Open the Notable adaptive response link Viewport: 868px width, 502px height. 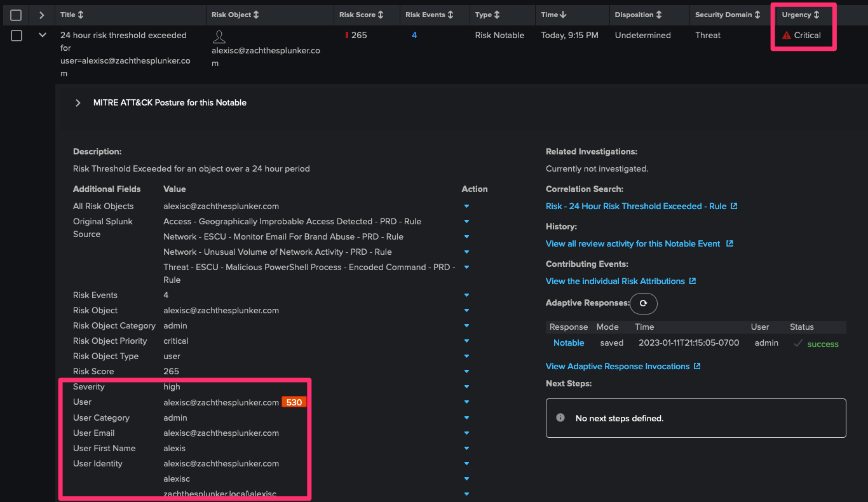568,343
